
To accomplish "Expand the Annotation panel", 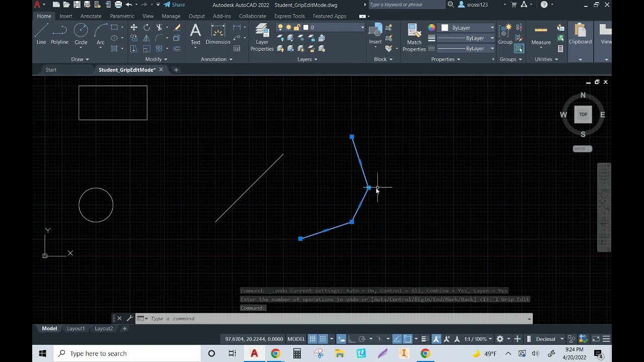I will [x=217, y=59].
